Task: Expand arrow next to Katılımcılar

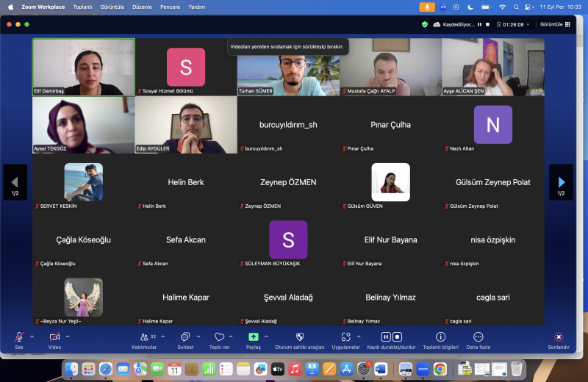Action: pos(162,336)
